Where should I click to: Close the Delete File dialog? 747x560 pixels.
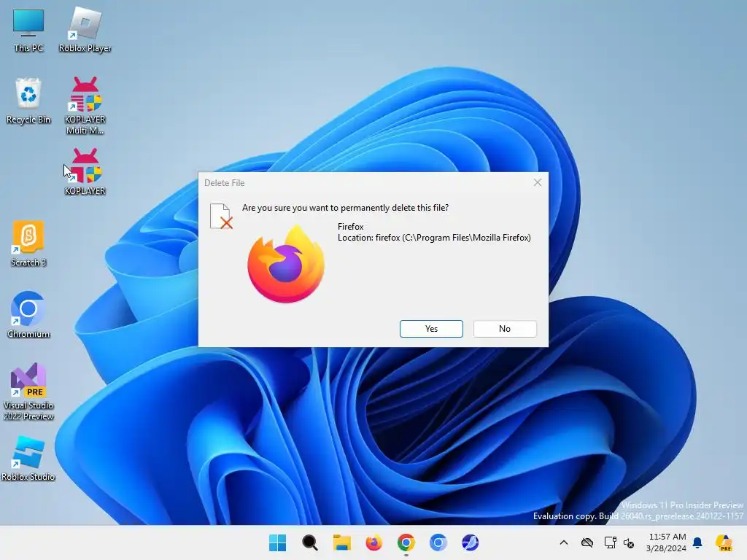pos(538,182)
